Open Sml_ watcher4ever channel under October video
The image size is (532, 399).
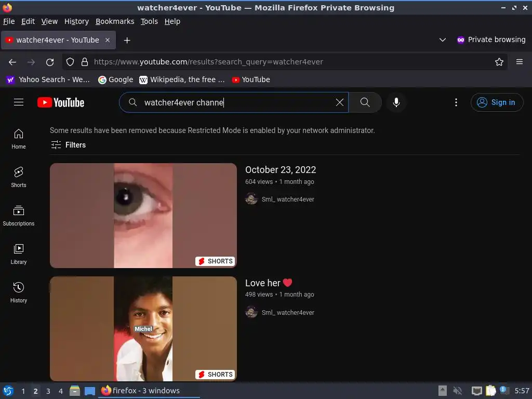pyautogui.click(x=288, y=199)
